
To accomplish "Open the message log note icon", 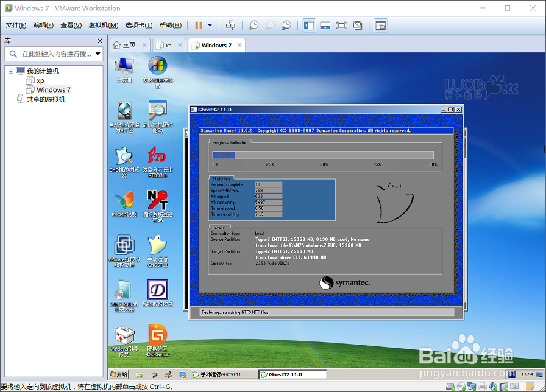I will pos(530,387).
